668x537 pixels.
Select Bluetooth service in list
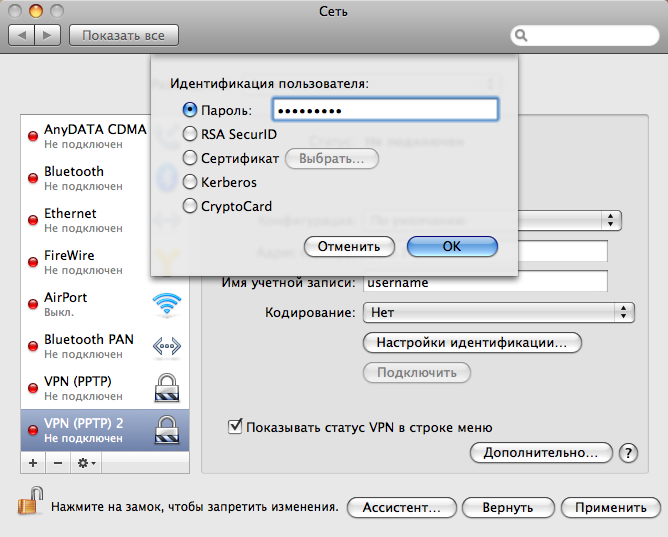87,178
